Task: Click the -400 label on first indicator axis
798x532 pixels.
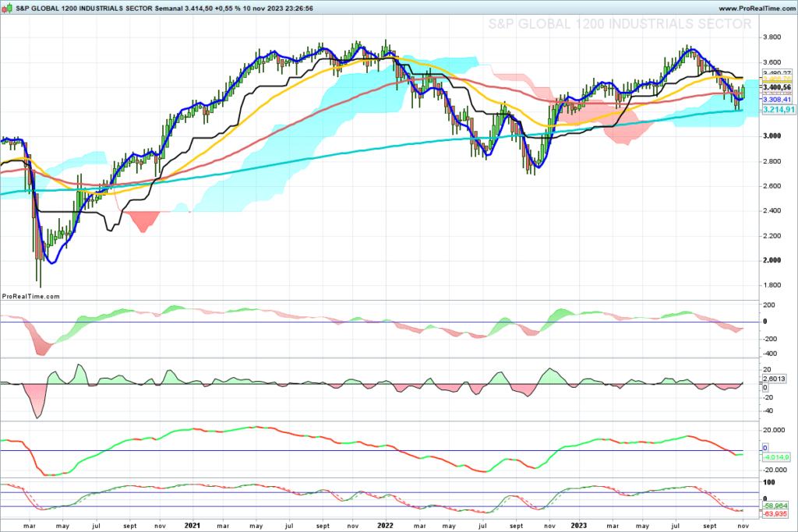Action: click(x=769, y=354)
